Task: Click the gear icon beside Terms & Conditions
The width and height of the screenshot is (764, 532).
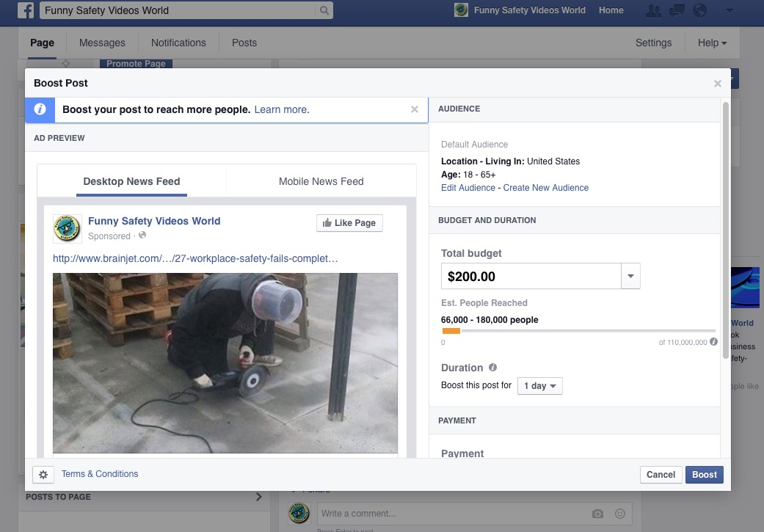Action: coord(43,474)
